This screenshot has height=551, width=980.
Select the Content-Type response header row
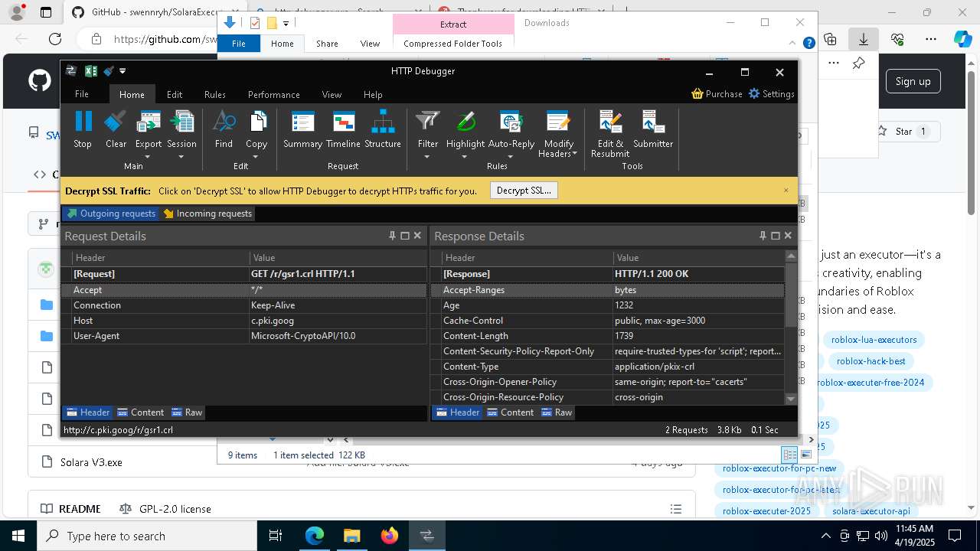[608, 367]
